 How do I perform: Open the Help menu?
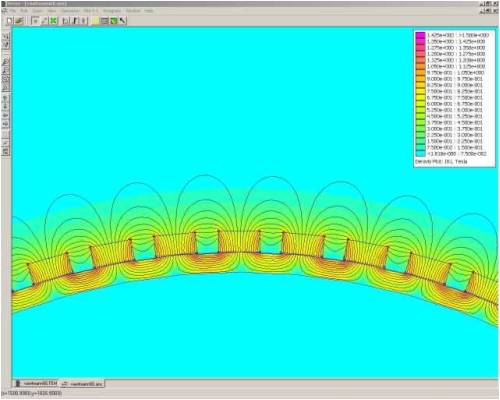[x=149, y=11]
